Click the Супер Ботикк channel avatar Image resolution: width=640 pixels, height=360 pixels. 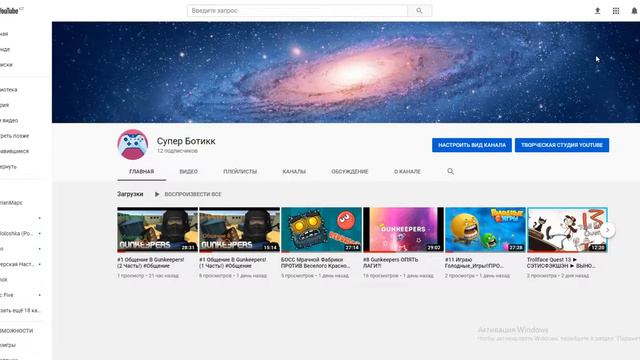[133, 144]
